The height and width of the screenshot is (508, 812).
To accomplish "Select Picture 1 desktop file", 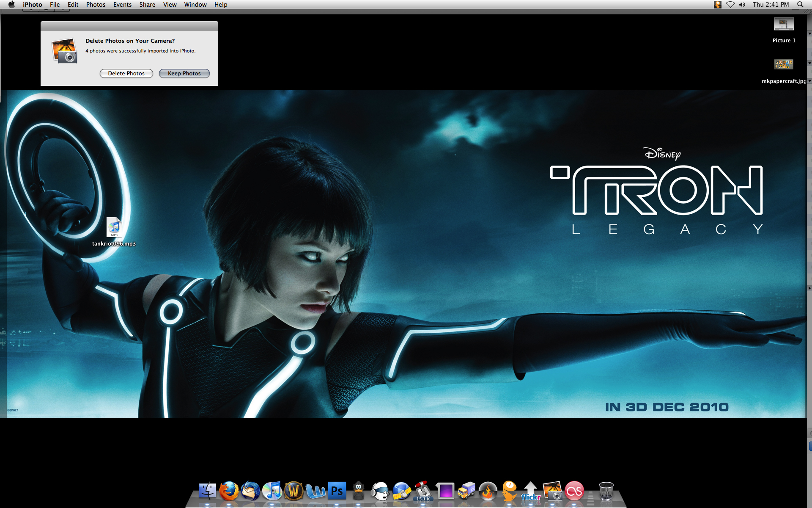I will 784,30.
